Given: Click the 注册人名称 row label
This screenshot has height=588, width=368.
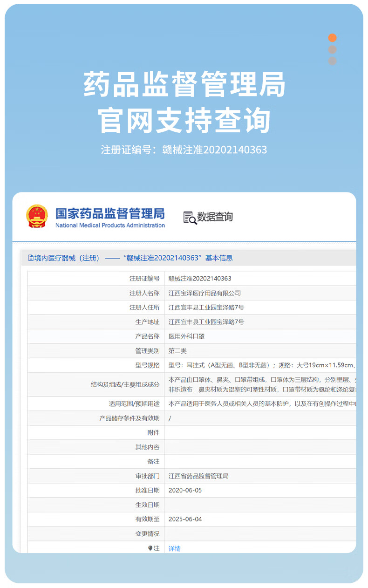Looking at the screenshot, I should pos(144,293).
